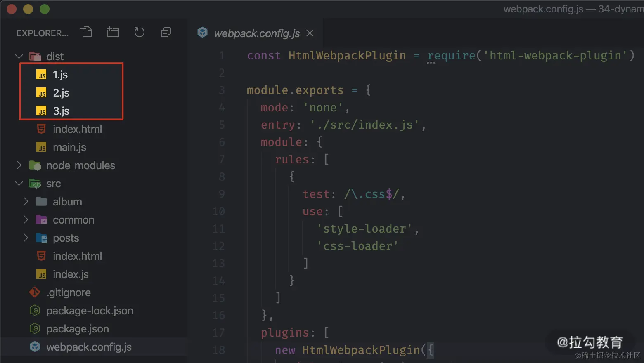Click the word 'require' on line 1
The height and width of the screenshot is (363, 644).
coord(451,56)
